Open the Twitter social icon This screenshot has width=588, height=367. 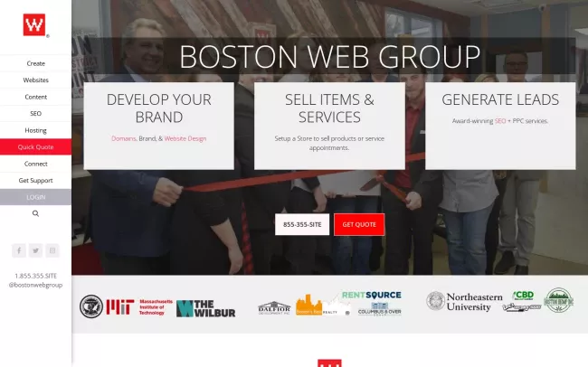tap(35, 250)
